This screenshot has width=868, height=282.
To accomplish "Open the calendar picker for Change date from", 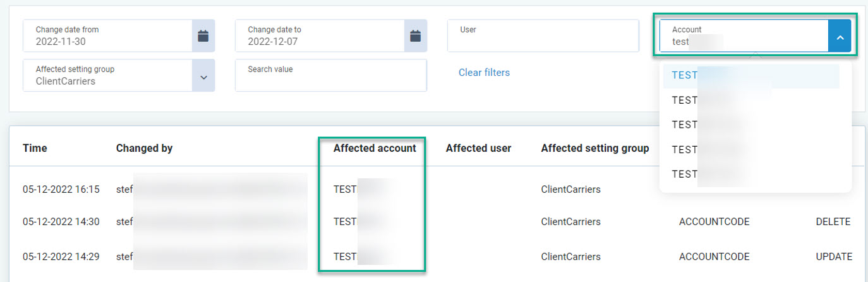I will click(x=203, y=36).
